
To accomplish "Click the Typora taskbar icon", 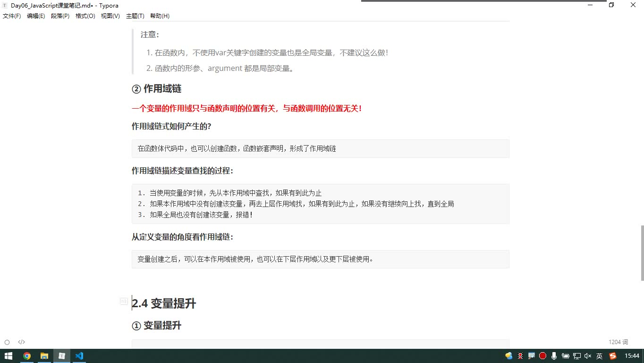I will 61,356.
